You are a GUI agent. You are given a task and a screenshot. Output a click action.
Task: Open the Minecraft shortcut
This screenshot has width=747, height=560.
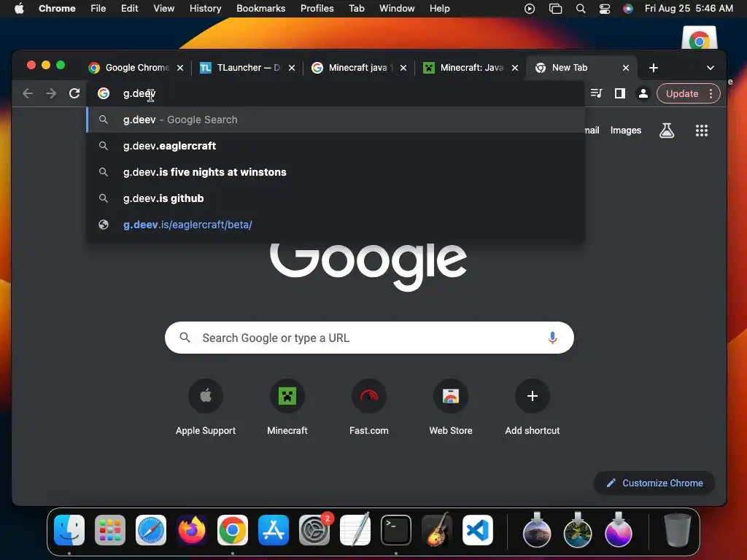[x=287, y=407]
